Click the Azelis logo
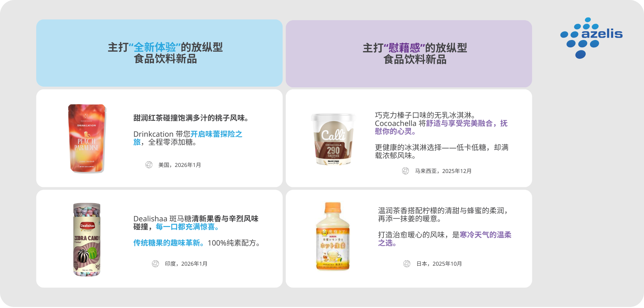Viewport: 644px width, 308px height. point(591,38)
